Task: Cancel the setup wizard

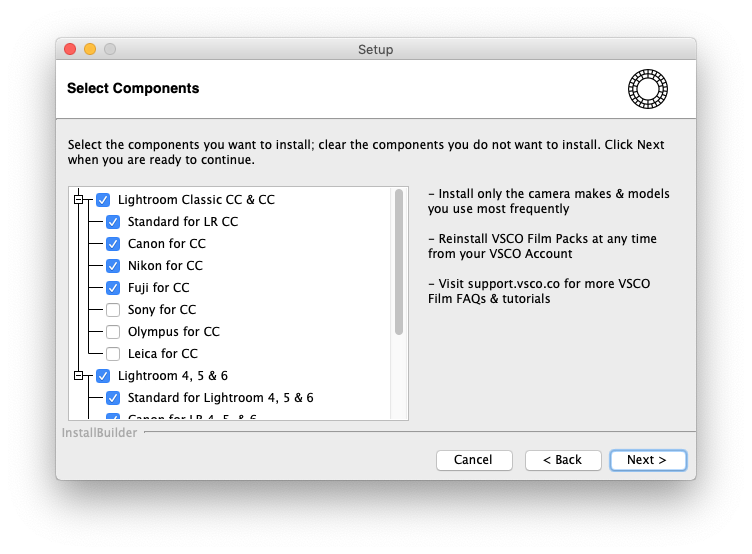Action: 473,460
